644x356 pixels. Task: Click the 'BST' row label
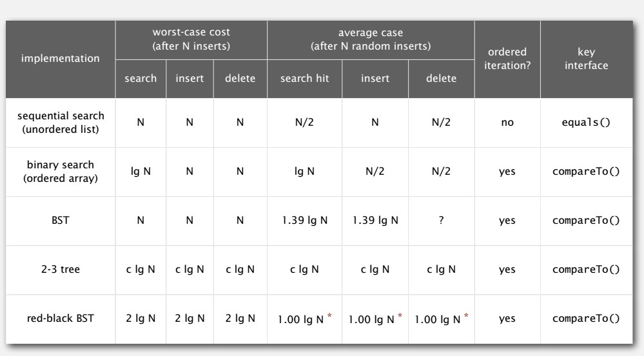(x=61, y=220)
